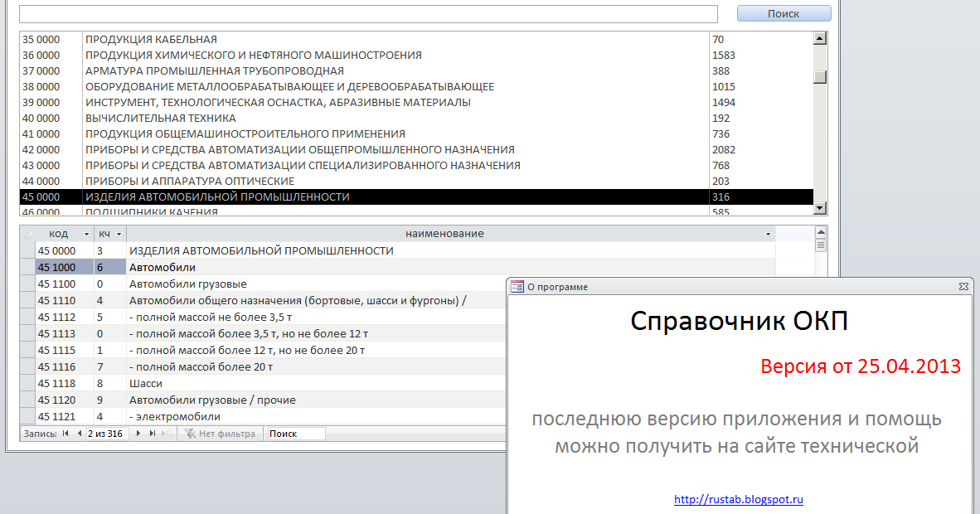
Task: Click the 'Шасси' name cell
Action: pos(316,383)
